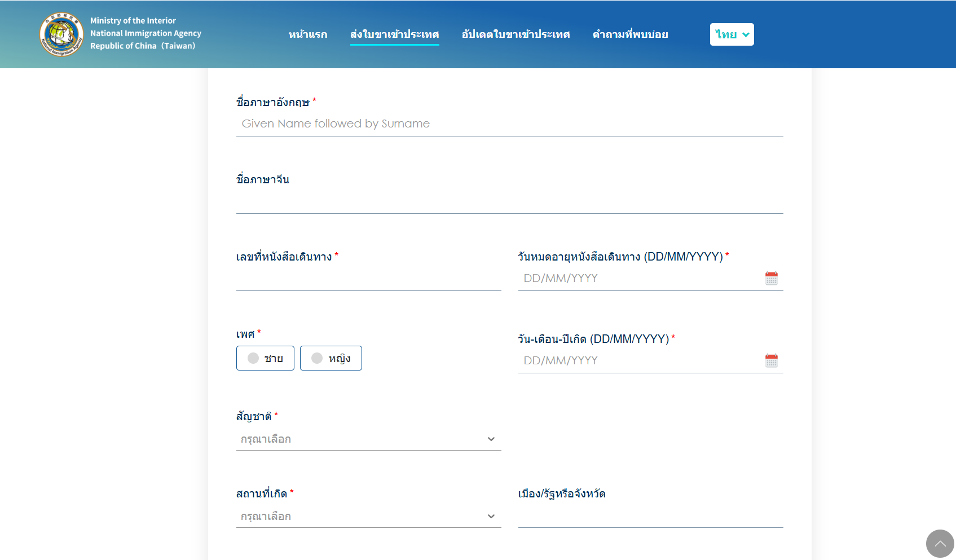Focus the ชื่อภาษาจีน Chinese name field

tap(509, 201)
